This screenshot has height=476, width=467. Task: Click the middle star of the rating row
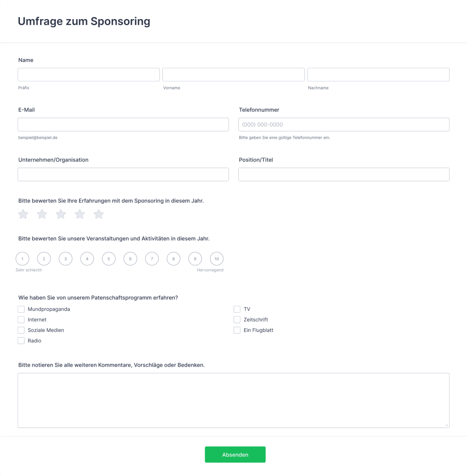(61, 214)
